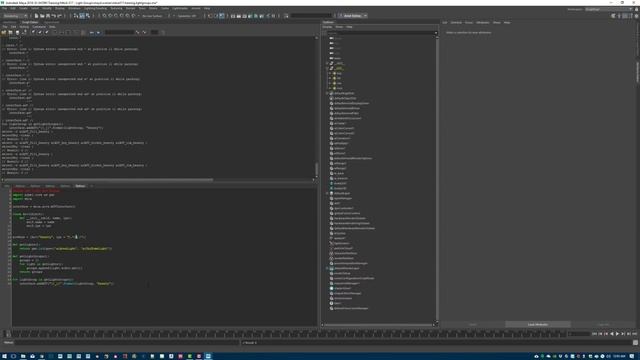Open the Outliner Show menu
Screen dimensions: 640x360
339,27
